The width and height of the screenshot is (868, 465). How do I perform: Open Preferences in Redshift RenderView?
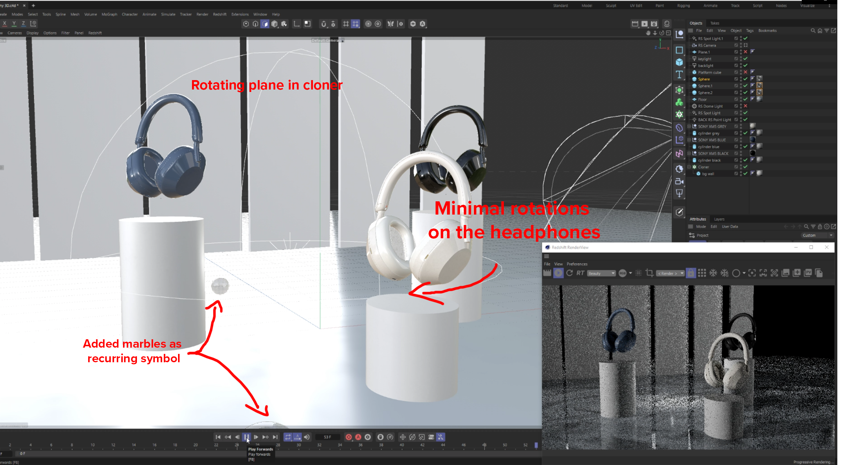577,264
